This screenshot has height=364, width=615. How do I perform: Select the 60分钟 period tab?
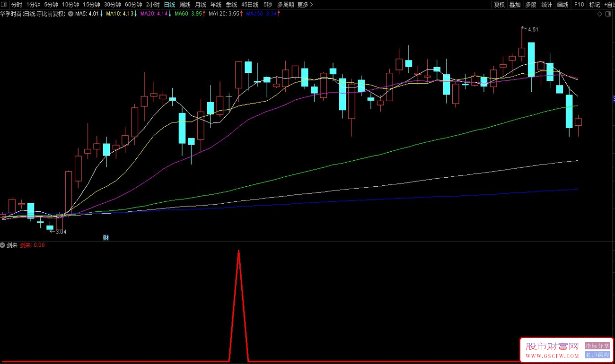(133, 5)
